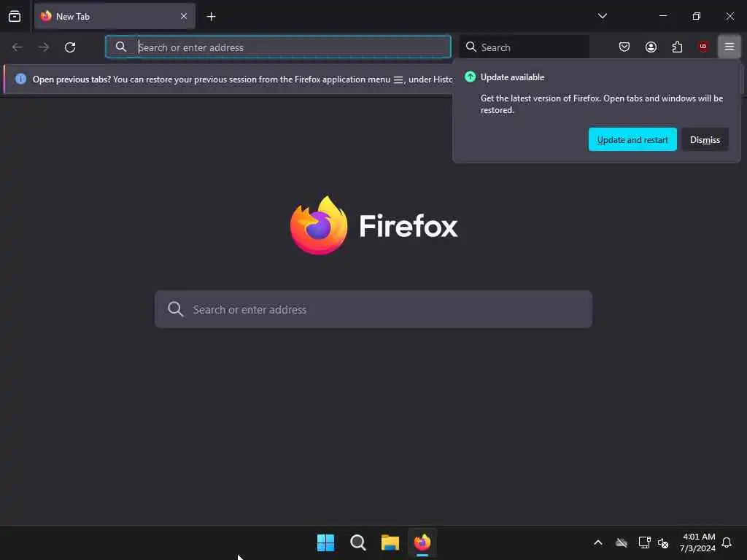747x560 pixels.
Task: Click the muted volume tray icon
Action: [x=663, y=542]
